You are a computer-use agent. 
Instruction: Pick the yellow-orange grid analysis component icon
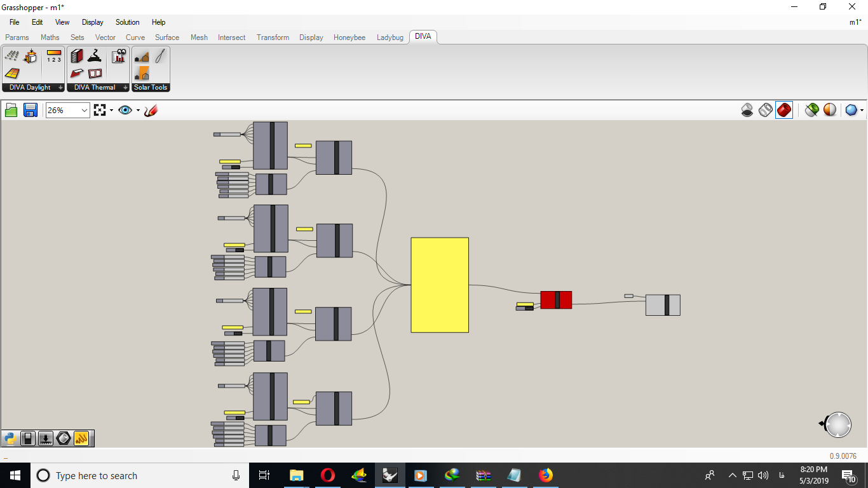point(12,73)
